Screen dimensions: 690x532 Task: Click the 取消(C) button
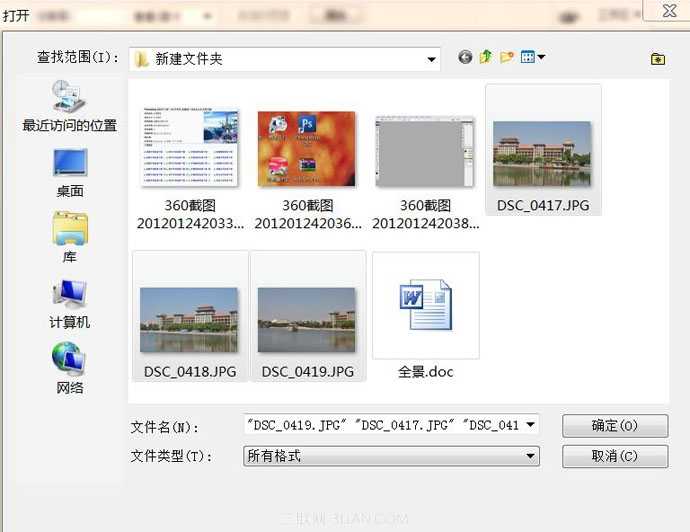coord(615,456)
